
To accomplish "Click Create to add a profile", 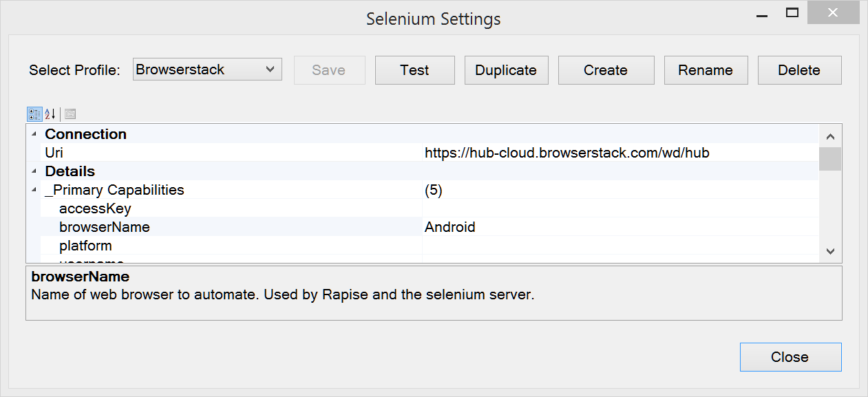I will 606,70.
